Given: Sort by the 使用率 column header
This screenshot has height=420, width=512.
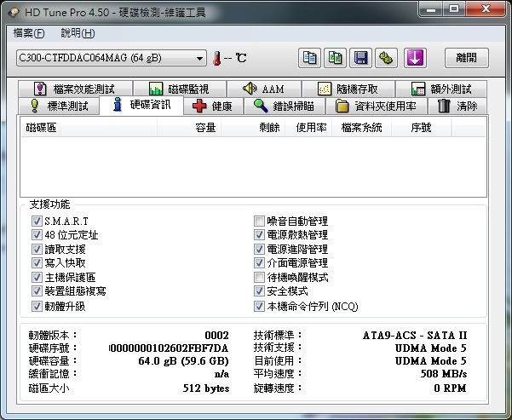Looking at the screenshot, I should point(308,128).
